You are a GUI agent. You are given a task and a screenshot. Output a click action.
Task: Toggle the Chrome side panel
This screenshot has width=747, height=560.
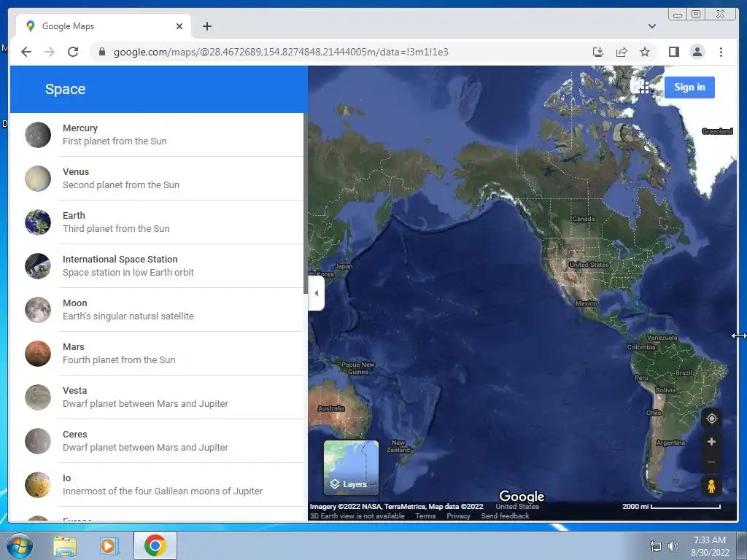[673, 52]
